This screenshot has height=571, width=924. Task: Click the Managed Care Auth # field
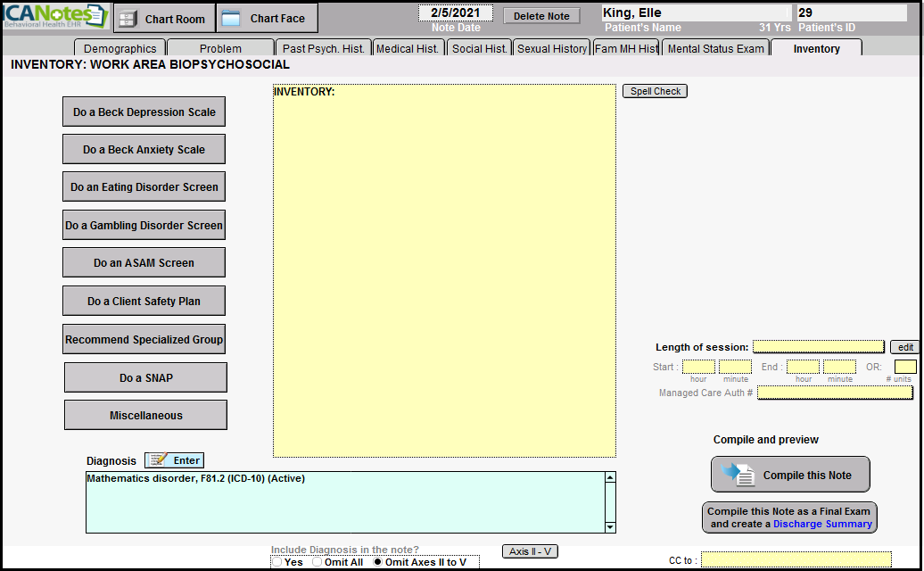click(x=835, y=393)
